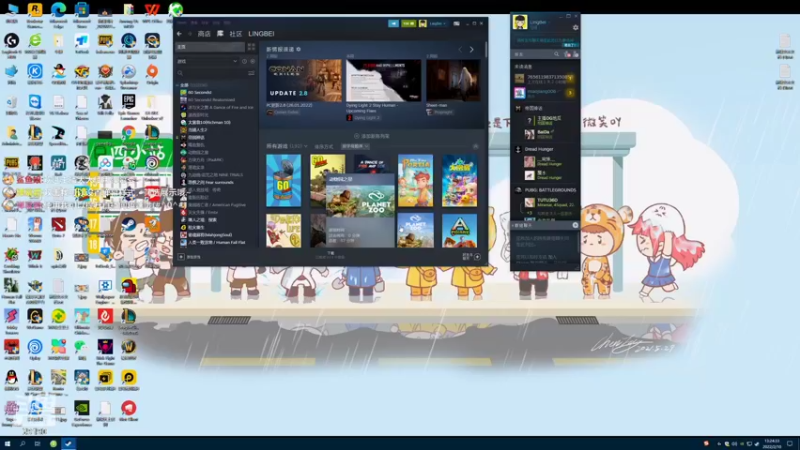This screenshot has height=450, width=800.
Task: Accept second friend invite arrow button
Action: tap(570, 93)
